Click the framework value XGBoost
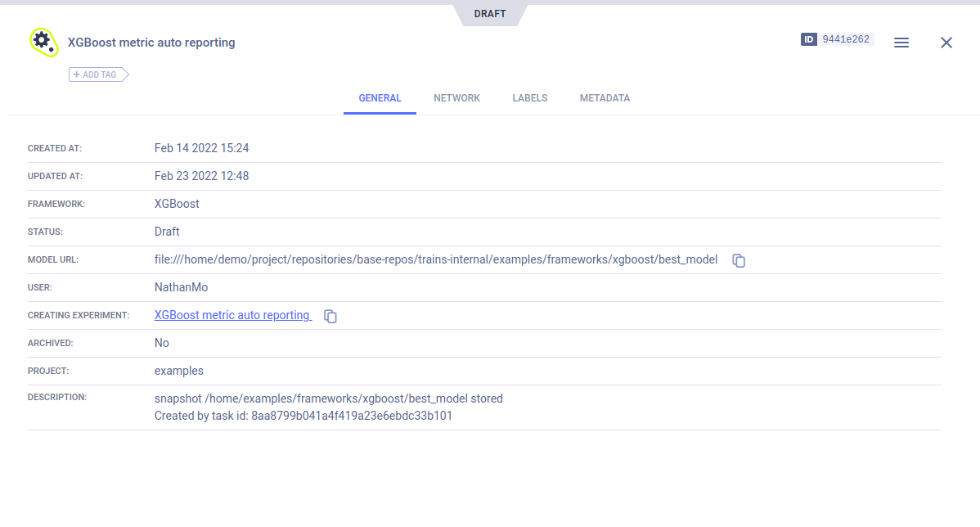 coord(177,204)
